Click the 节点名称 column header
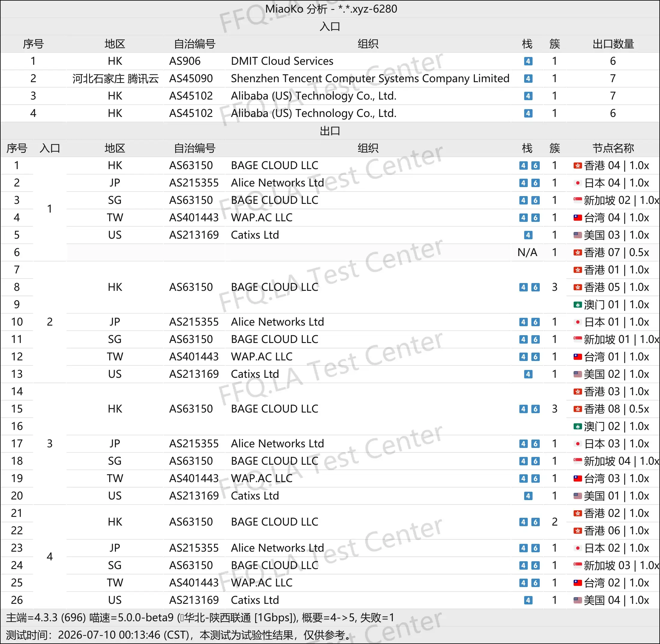The image size is (660, 644). pyautogui.click(x=613, y=148)
